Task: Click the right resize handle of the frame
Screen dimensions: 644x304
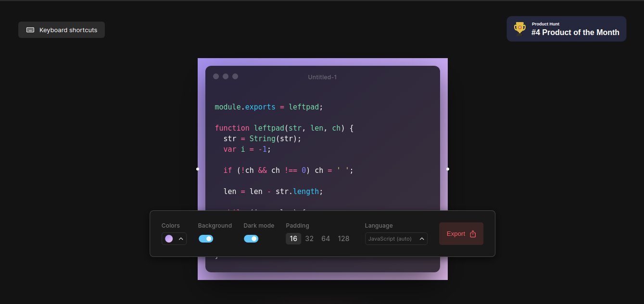Action: pos(448,169)
